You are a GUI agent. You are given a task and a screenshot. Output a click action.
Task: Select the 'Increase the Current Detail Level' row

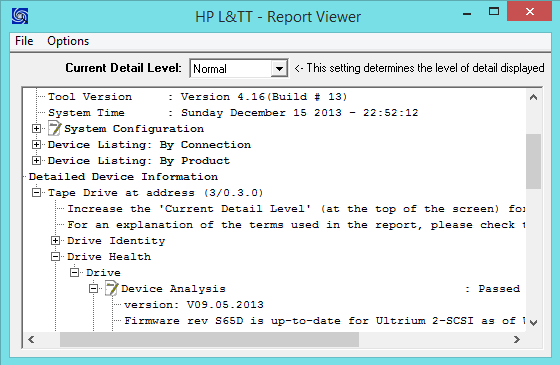pos(296,209)
